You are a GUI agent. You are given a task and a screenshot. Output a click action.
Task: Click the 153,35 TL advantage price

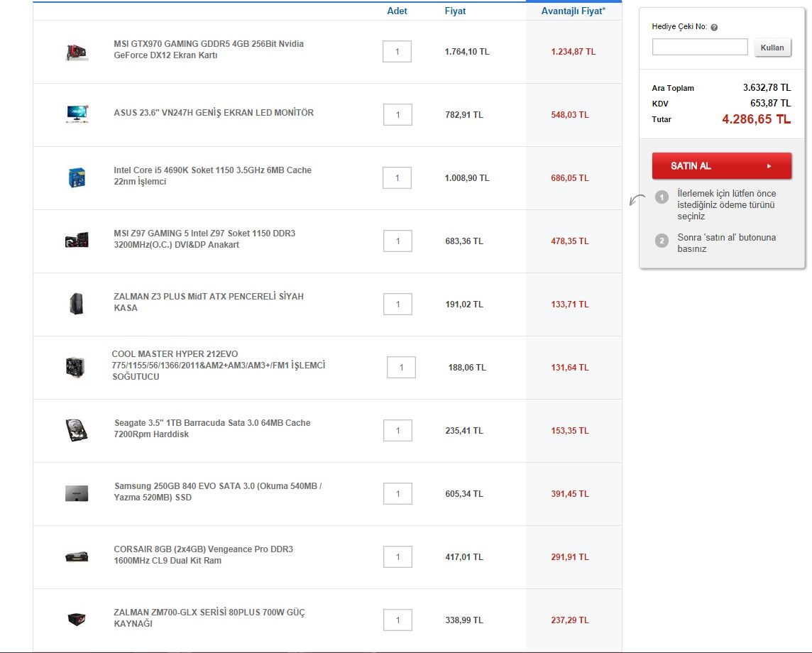[570, 431]
